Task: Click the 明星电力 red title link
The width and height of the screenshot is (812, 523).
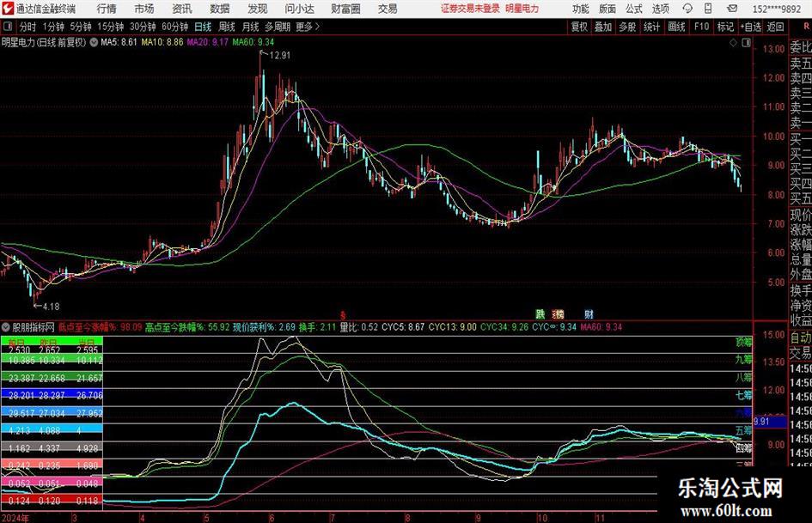Action: click(522, 9)
